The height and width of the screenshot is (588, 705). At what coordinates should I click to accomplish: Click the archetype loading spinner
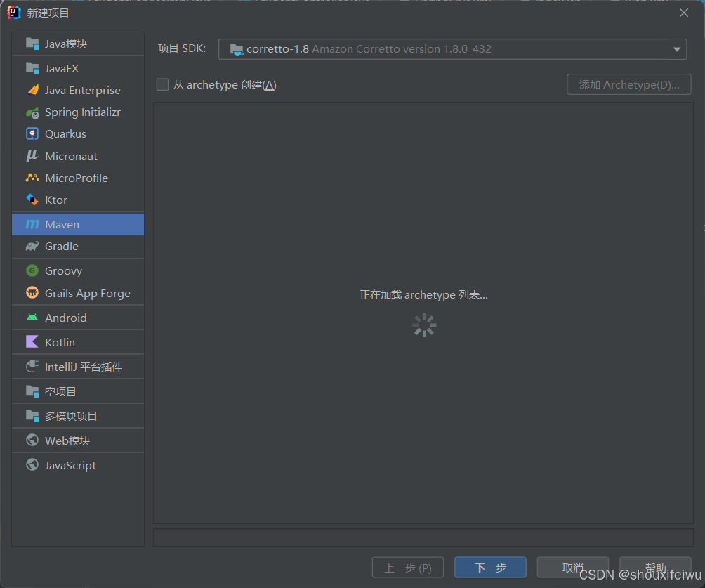424,325
